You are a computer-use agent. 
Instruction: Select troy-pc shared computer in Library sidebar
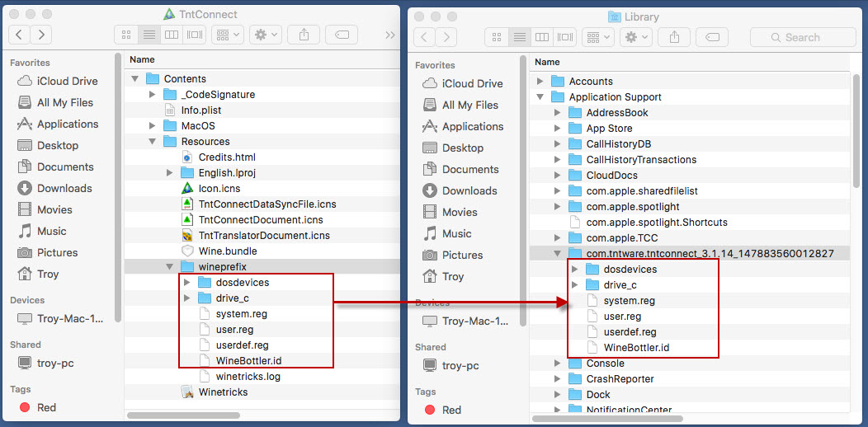click(x=451, y=366)
